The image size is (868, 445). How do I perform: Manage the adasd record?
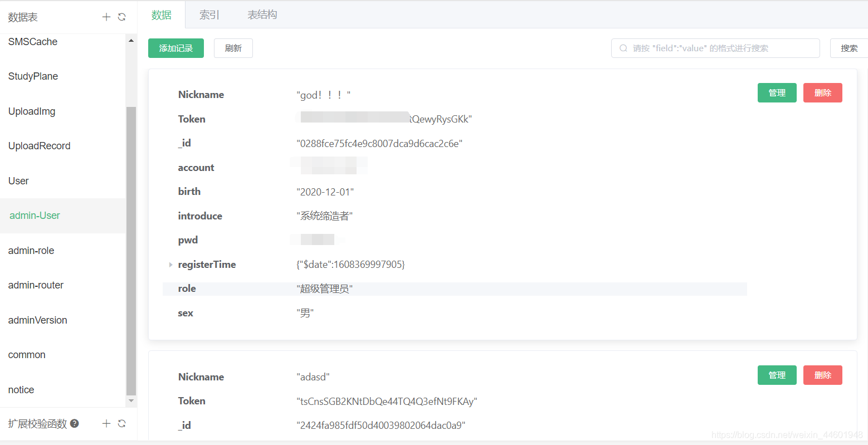tap(777, 375)
